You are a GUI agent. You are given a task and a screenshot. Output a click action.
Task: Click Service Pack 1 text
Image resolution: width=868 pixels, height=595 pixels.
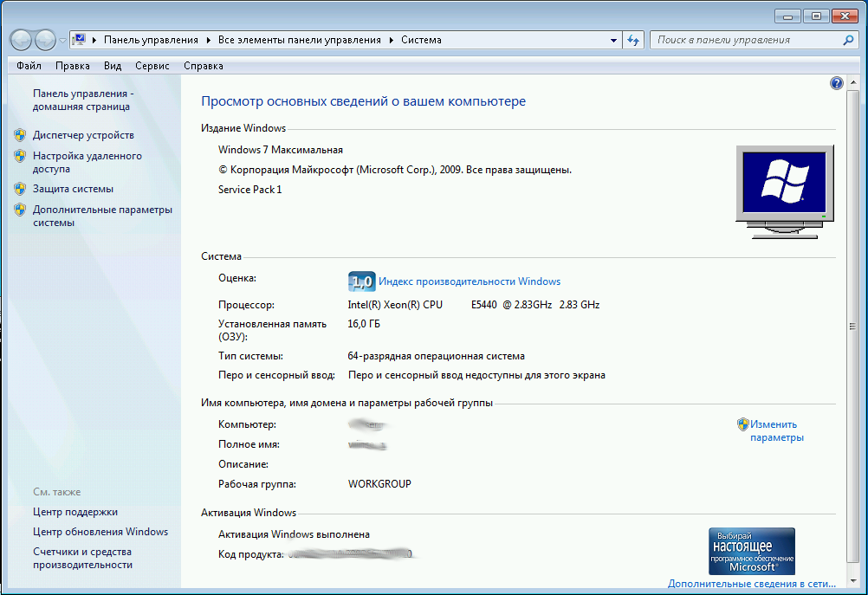tap(249, 190)
